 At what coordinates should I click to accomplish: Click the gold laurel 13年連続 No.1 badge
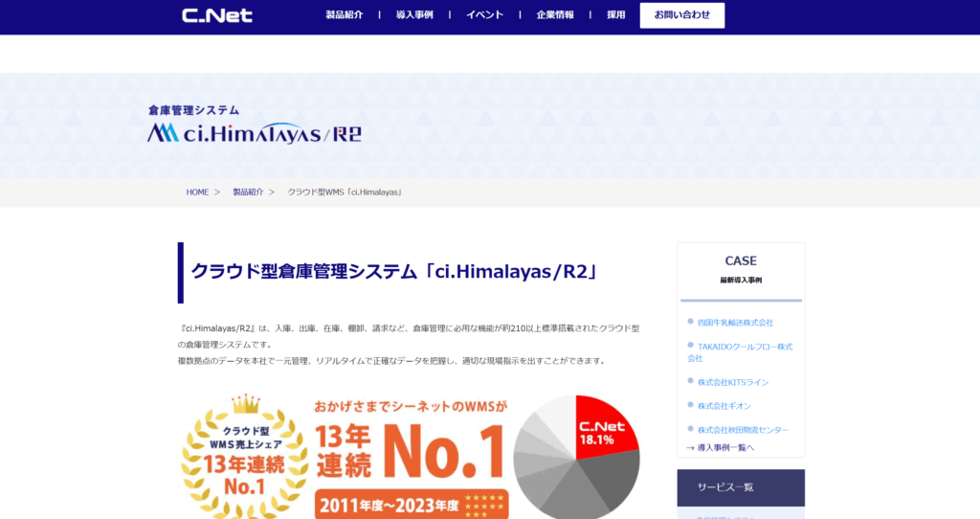[x=244, y=457]
